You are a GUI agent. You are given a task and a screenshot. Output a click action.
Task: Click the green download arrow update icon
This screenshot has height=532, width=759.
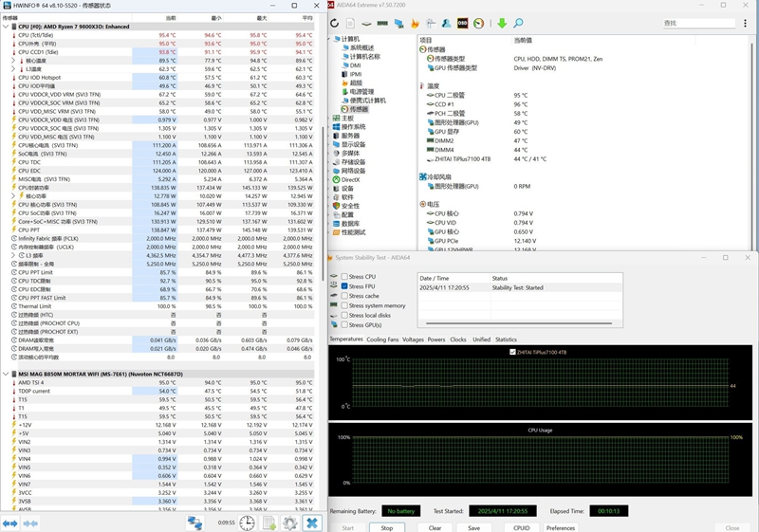pyautogui.click(x=503, y=23)
